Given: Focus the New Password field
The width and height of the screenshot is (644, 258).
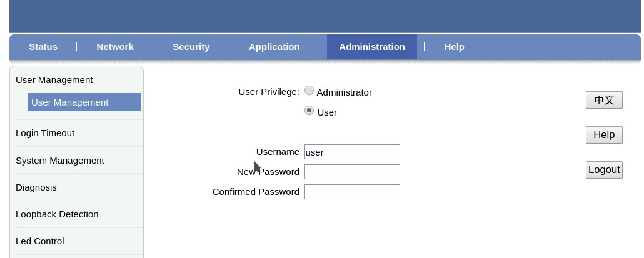Looking at the screenshot, I should 352,172.
